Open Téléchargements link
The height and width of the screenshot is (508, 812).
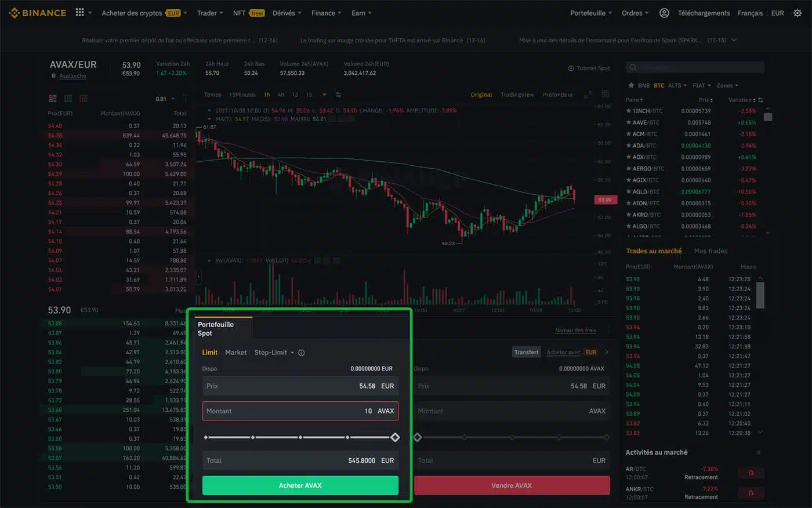click(x=704, y=13)
